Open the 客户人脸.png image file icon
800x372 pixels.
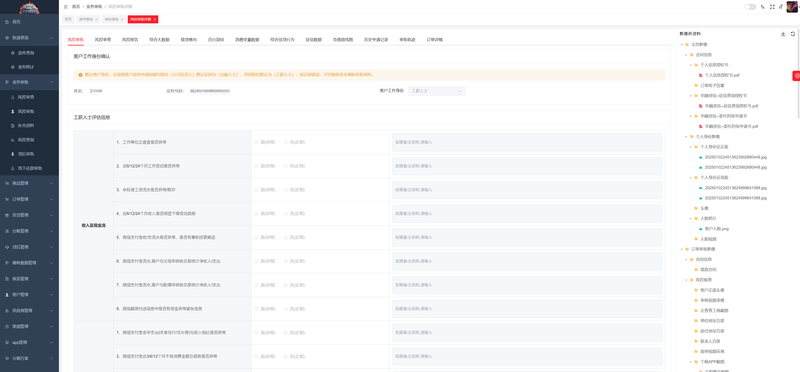(701, 229)
